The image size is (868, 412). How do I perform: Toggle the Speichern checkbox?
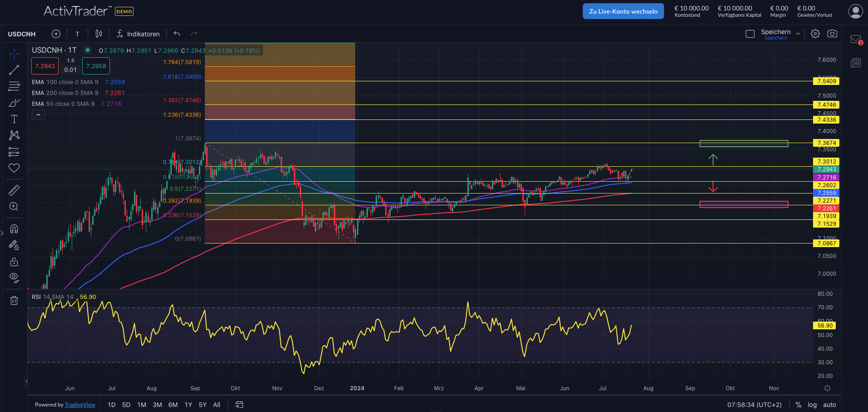point(749,34)
